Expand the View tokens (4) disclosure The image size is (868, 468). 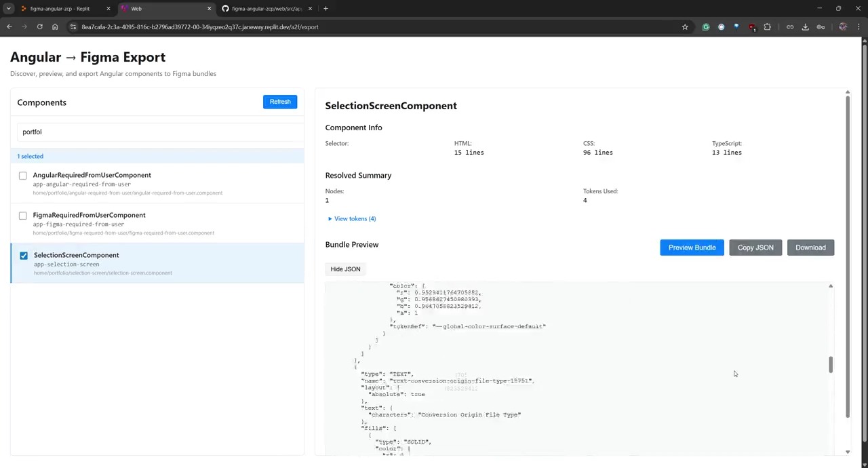pos(352,218)
